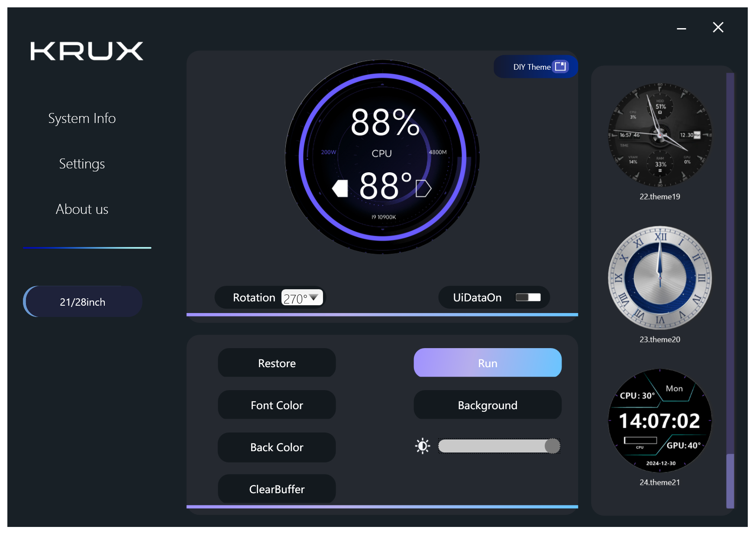This screenshot has height=533, width=756.
Task: Select the 23.theme20 roman clock theme
Action: click(659, 278)
